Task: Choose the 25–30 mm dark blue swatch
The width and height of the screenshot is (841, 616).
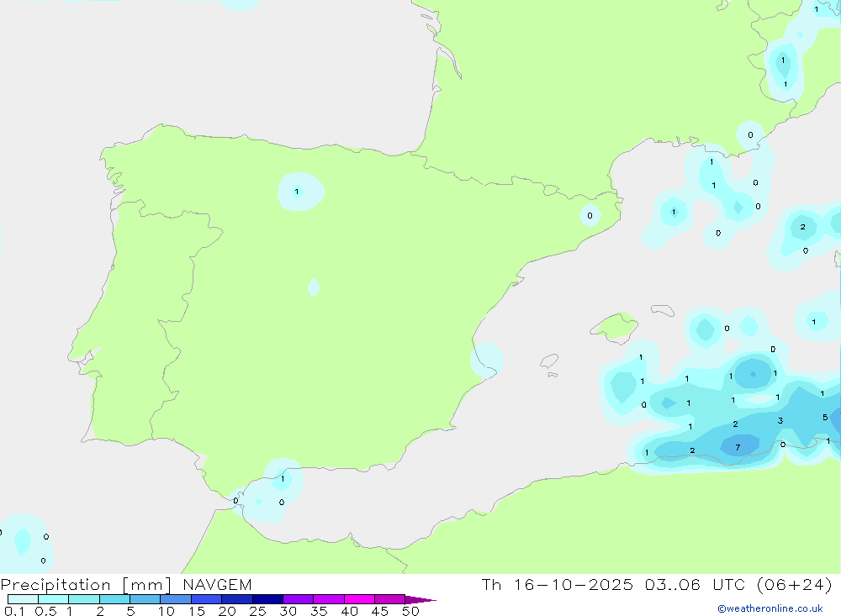Action: (267, 599)
